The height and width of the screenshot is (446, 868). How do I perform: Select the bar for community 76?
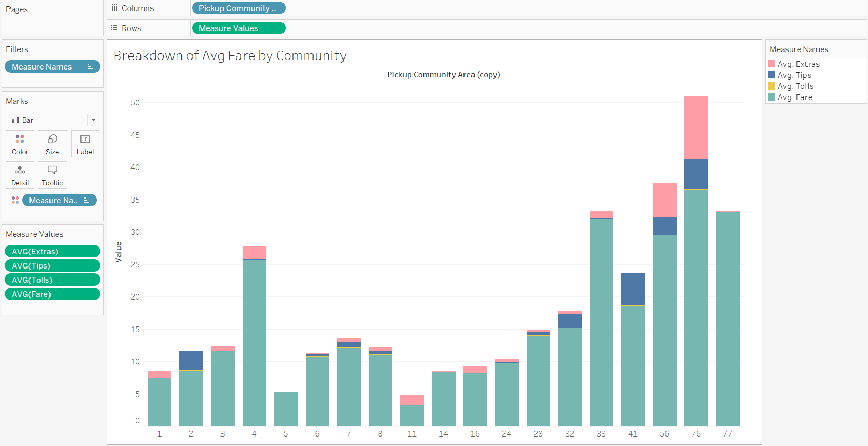click(696, 305)
